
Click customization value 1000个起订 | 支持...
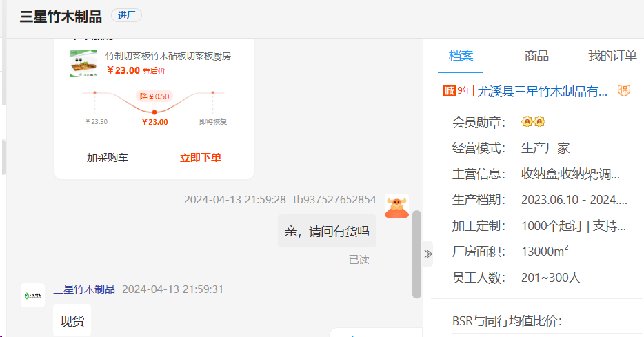click(574, 226)
